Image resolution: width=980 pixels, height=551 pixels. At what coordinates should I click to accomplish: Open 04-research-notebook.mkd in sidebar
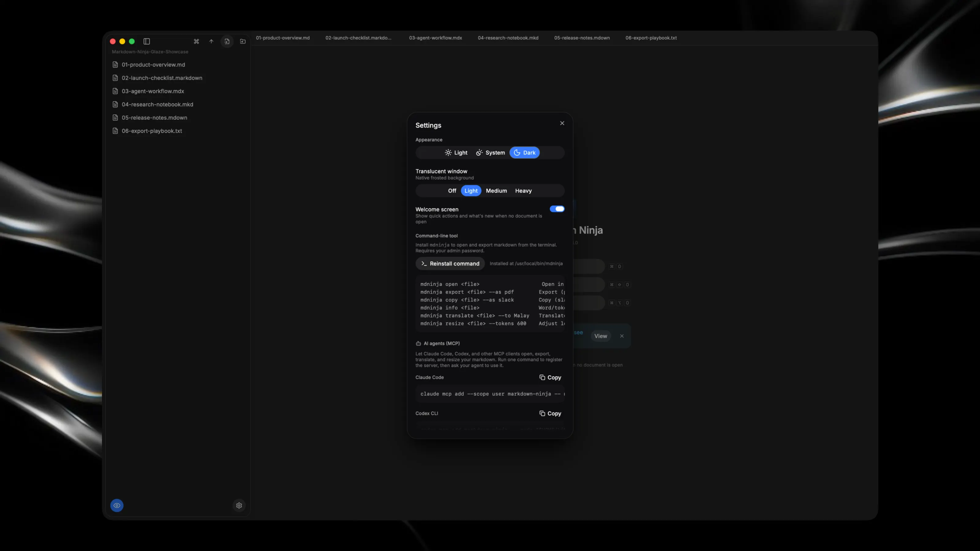tap(178, 104)
